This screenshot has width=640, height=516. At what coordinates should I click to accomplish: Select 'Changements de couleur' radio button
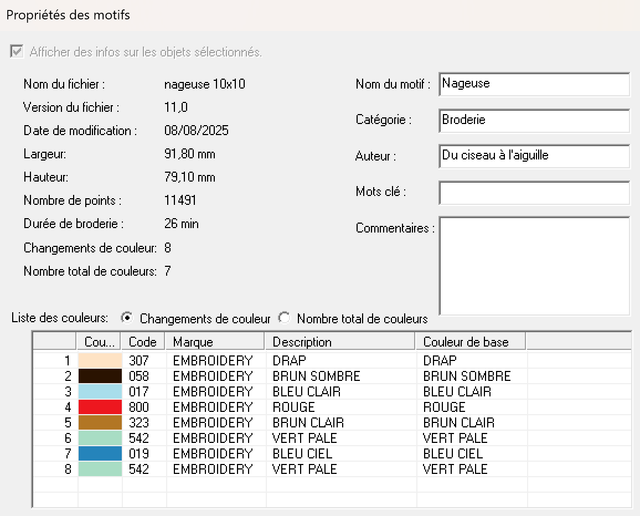[127, 318]
